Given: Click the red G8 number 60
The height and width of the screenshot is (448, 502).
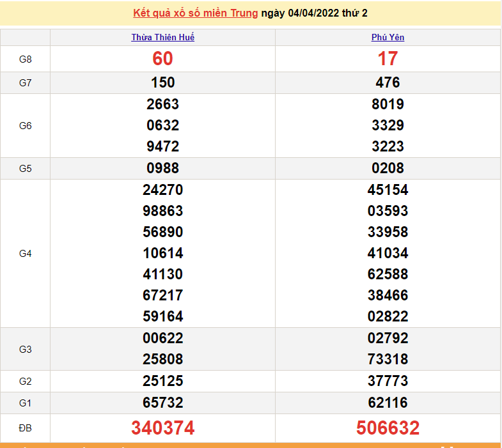Looking at the screenshot, I should [162, 59].
